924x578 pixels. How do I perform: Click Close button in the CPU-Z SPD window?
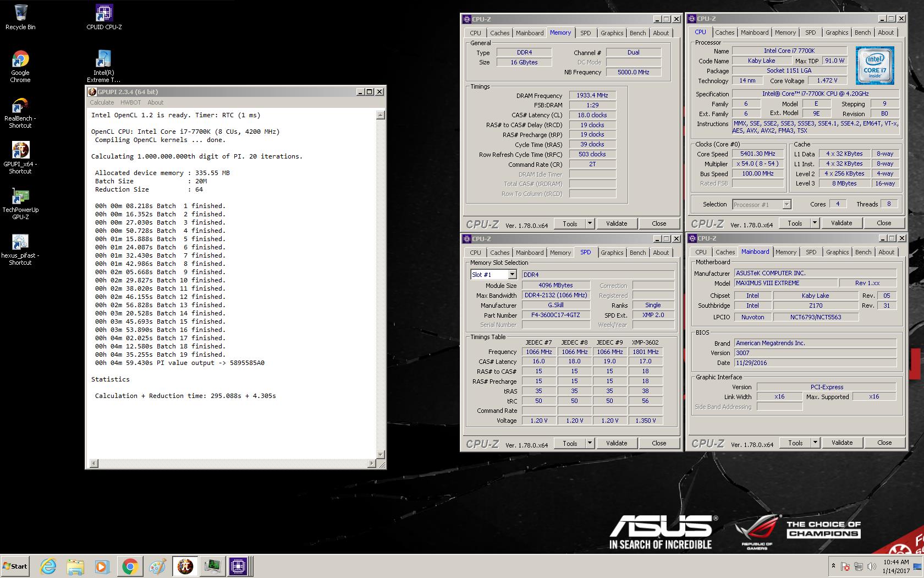tap(659, 443)
